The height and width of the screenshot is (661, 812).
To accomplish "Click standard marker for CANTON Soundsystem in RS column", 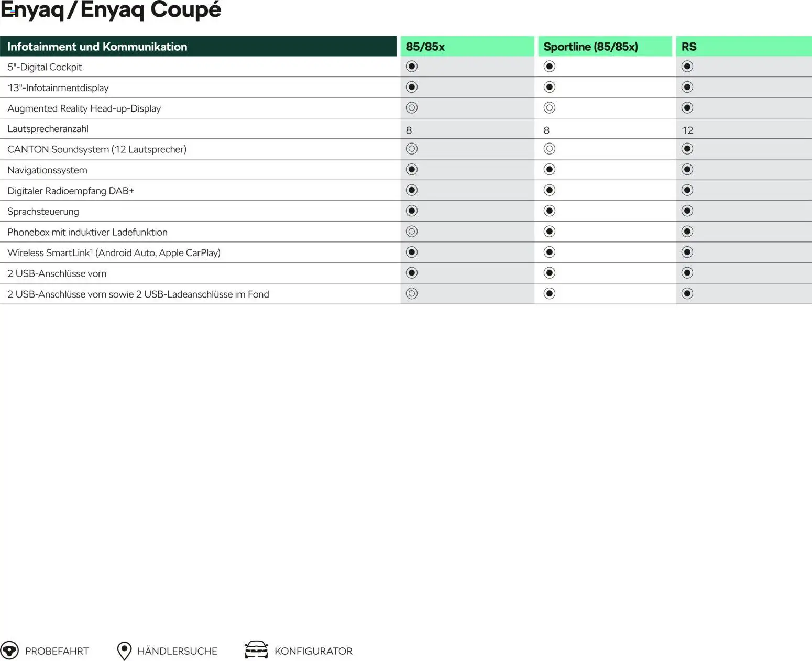I will (x=687, y=149).
